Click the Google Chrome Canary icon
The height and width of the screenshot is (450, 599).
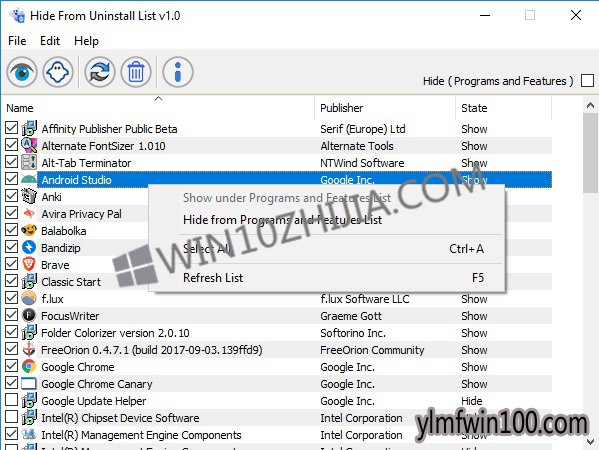[29, 384]
